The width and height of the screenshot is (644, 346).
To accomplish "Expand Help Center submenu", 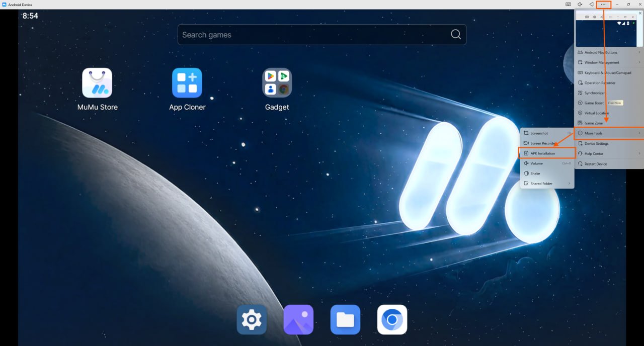I will (609, 153).
